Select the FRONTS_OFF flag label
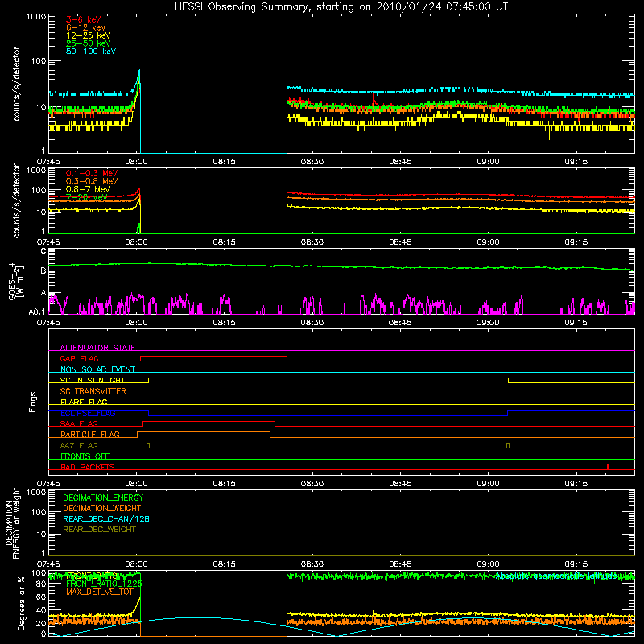This screenshot has height=644, width=644. (85, 456)
